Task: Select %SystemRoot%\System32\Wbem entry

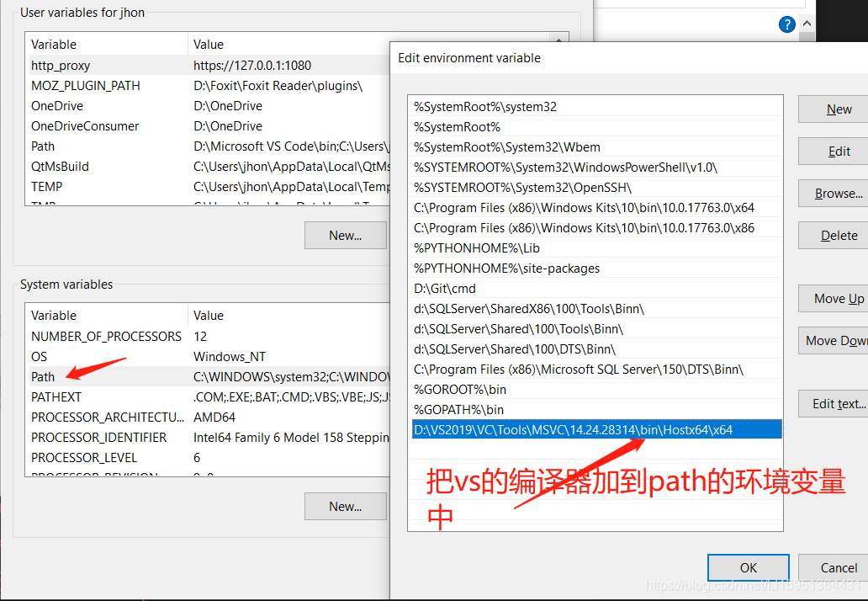Action: (x=596, y=146)
